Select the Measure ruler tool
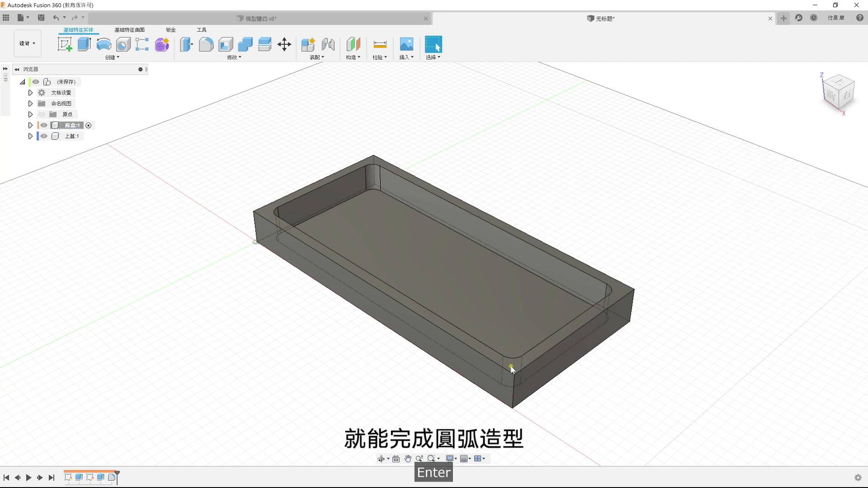Screen dimensions: 868x488 pos(380,44)
